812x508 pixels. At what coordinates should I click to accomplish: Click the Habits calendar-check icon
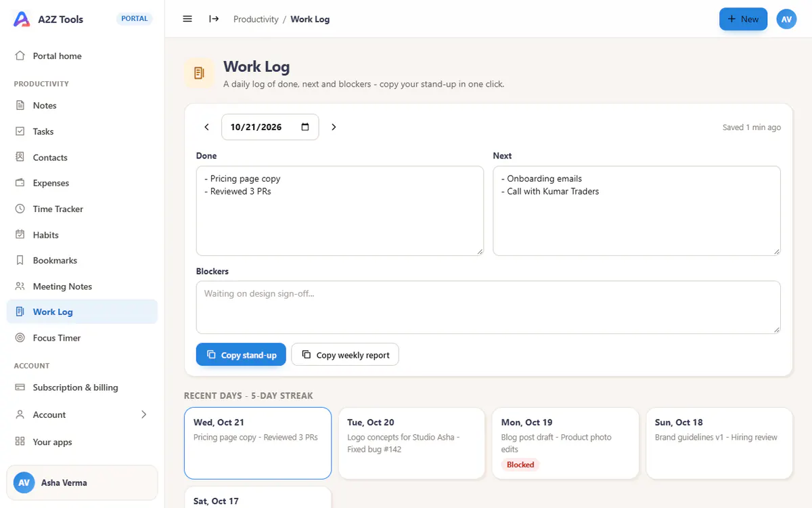click(x=20, y=234)
